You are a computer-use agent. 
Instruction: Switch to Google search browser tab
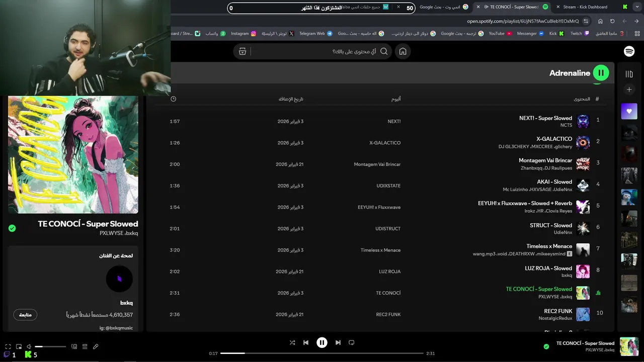[x=444, y=7]
